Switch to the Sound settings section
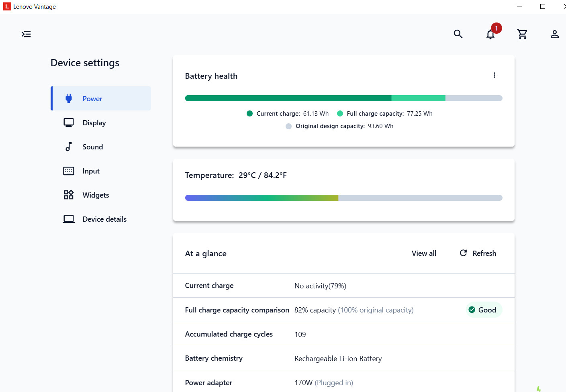566x392 pixels. [x=101, y=147]
